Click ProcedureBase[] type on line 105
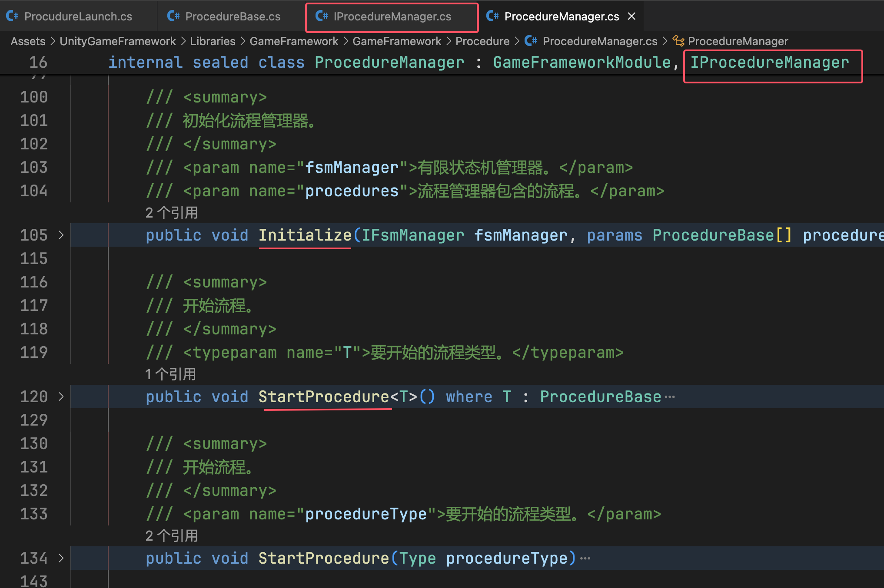Screen dimensions: 884x588 coord(722,235)
